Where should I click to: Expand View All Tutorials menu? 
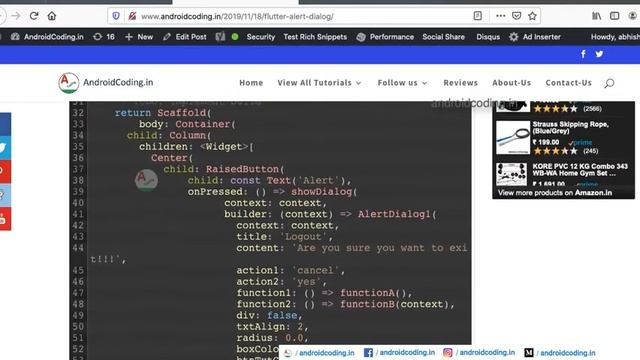tap(319, 83)
